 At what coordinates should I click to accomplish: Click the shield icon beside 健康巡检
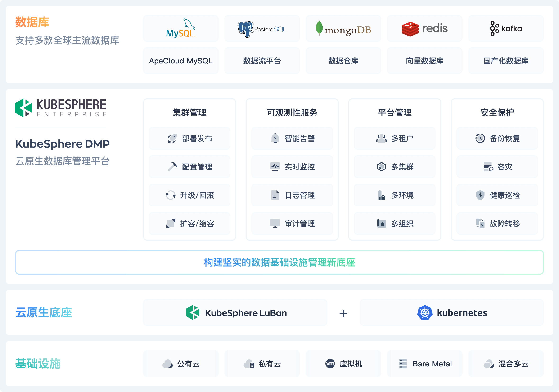[x=480, y=195]
